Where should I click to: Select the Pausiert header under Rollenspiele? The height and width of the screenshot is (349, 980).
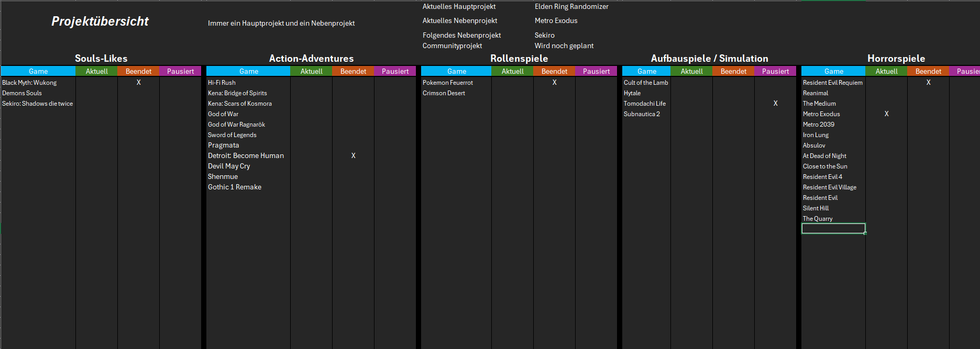click(596, 71)
